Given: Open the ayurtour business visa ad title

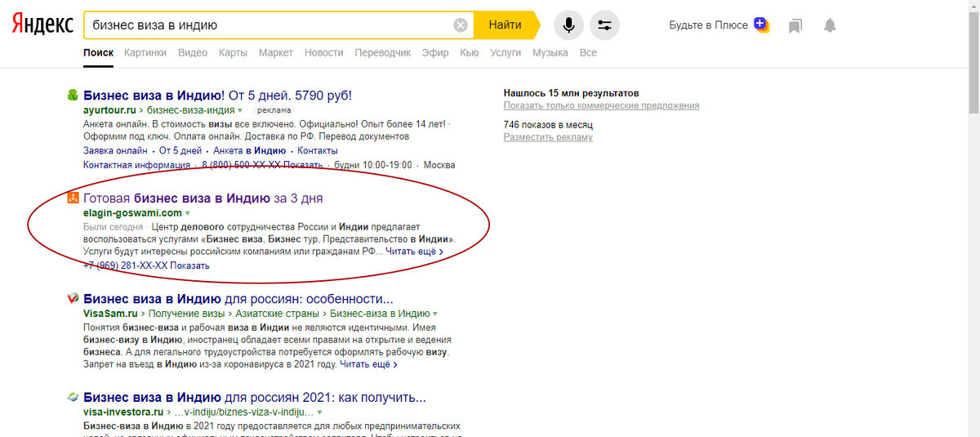Looking at the screenshot, I should tap(217, 96).
